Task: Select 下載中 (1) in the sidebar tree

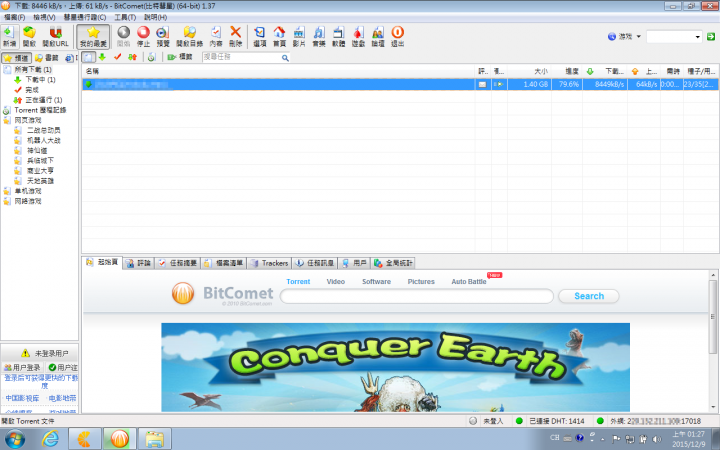Action: 40,79
